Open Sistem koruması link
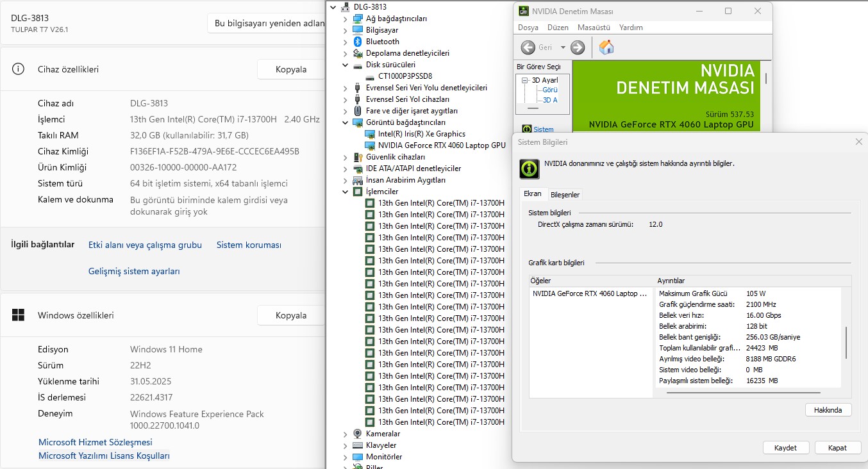868x469 pixels. click(x=249, y=245)
